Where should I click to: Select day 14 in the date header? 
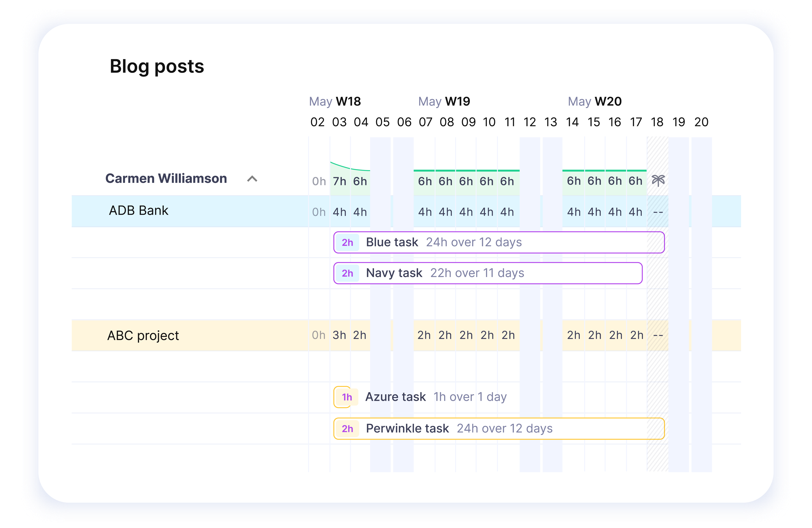point(572,122)
